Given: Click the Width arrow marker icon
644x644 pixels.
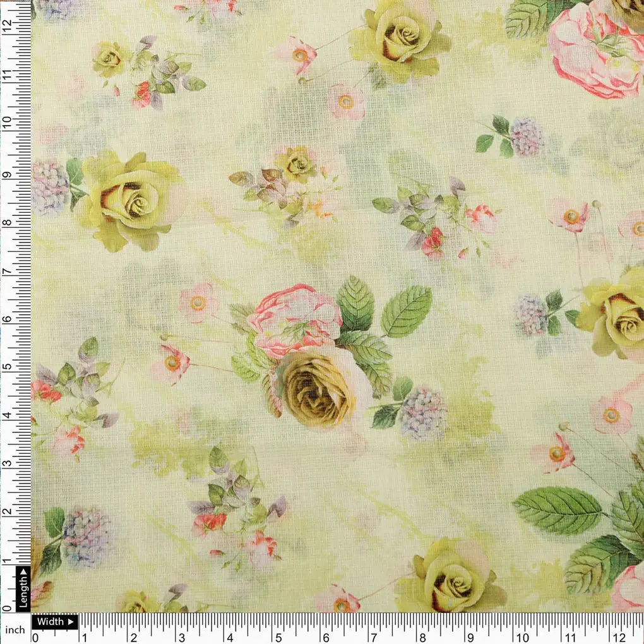Looking at the screenshot, I should (x=69, y=621).
